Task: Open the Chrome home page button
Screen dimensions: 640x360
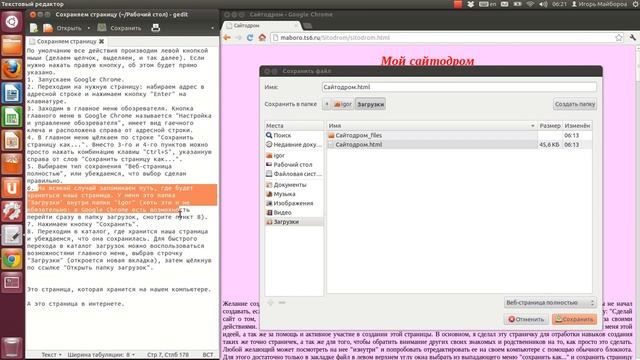Action: click(262, 38)
